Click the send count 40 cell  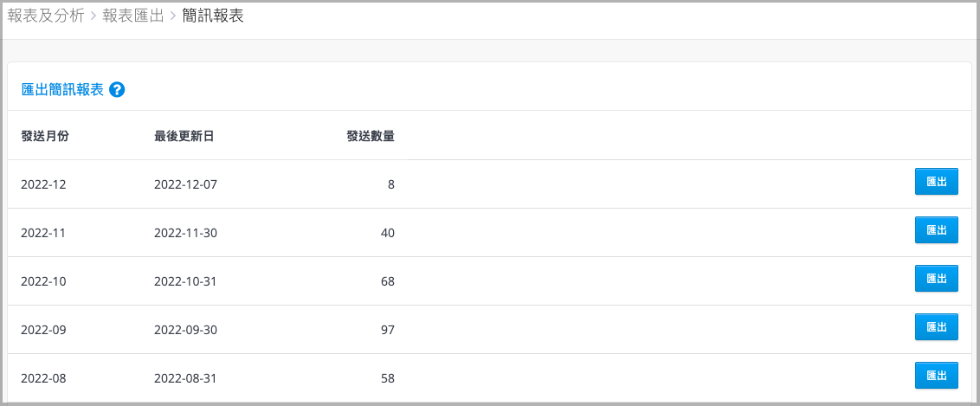click(x=388, y=233)
